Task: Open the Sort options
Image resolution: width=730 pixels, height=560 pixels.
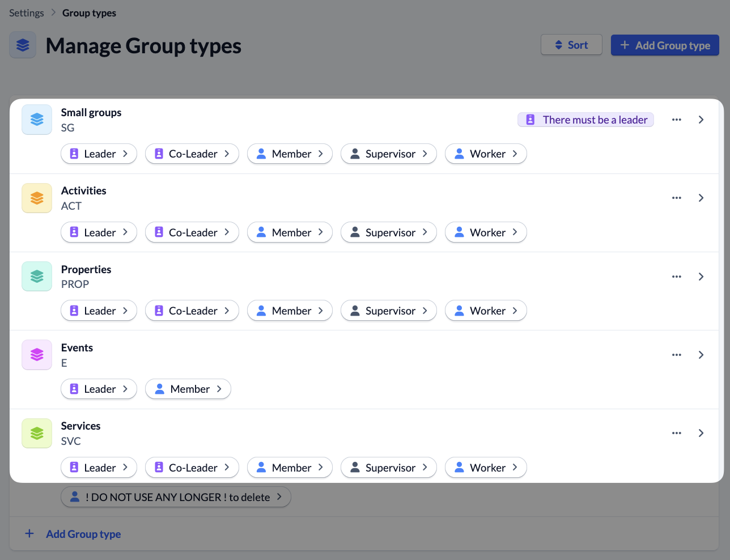Action: click(x=571, y=45)
